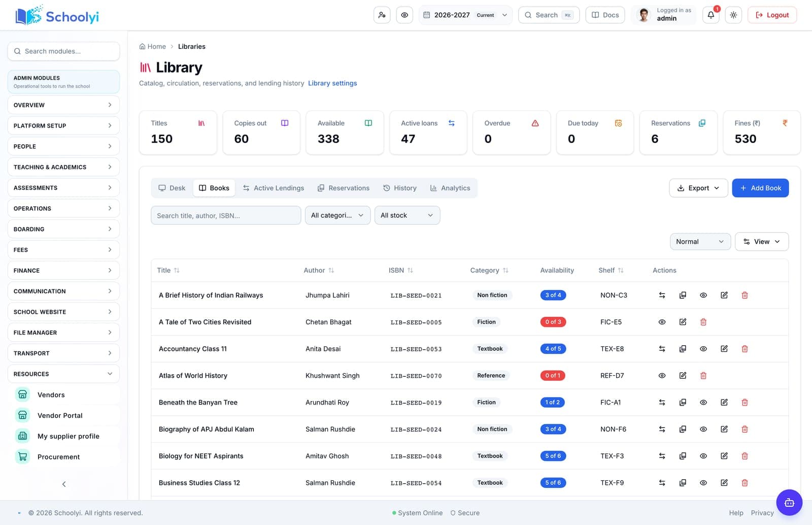Click the Search title, author, ISBN field
Screen dimensions: 812x525
[226, 215]
